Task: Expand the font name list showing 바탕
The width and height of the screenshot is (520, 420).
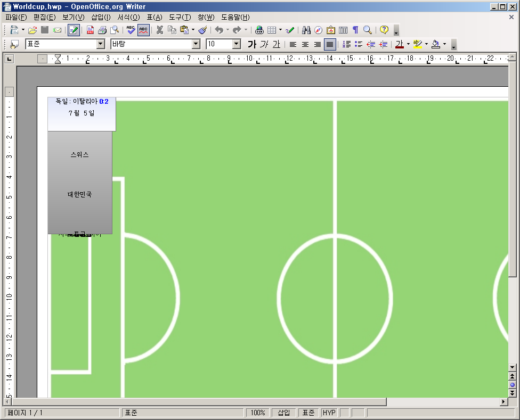Action: [x=196, y=44]
